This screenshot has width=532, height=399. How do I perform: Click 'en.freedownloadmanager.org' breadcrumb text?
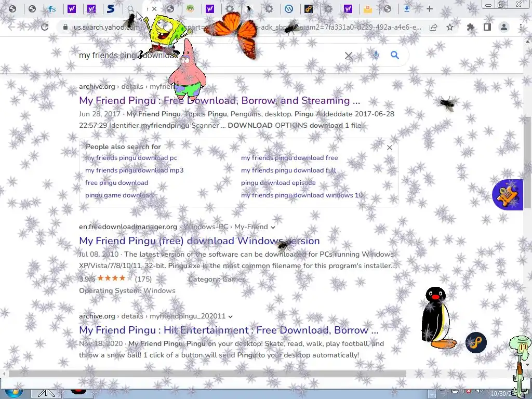click(x=128, y=227)
